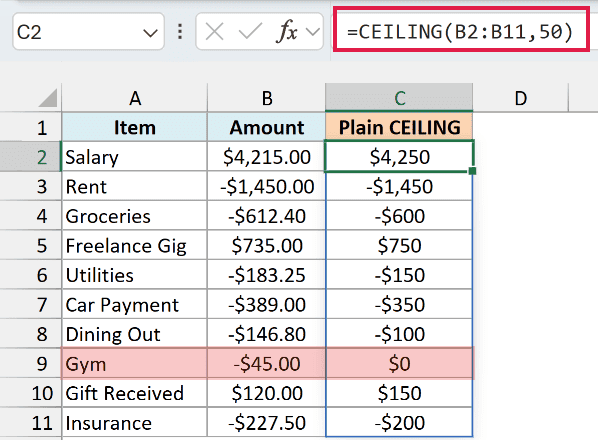Click the -$350 result cell
Screen dimensions: 598x440
[399, 304]
